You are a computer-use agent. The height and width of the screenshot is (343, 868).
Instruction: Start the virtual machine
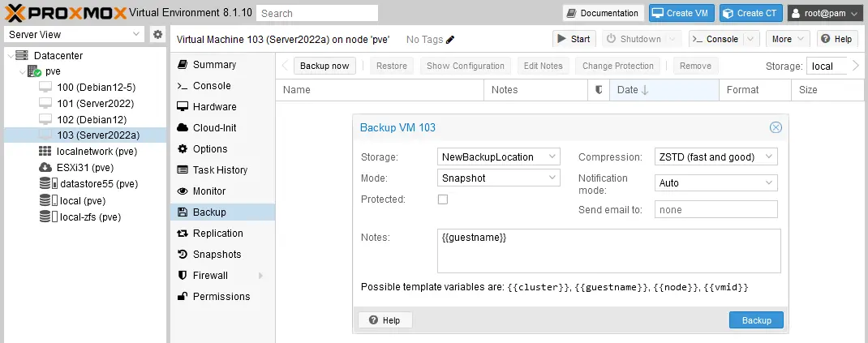[574, 39]
